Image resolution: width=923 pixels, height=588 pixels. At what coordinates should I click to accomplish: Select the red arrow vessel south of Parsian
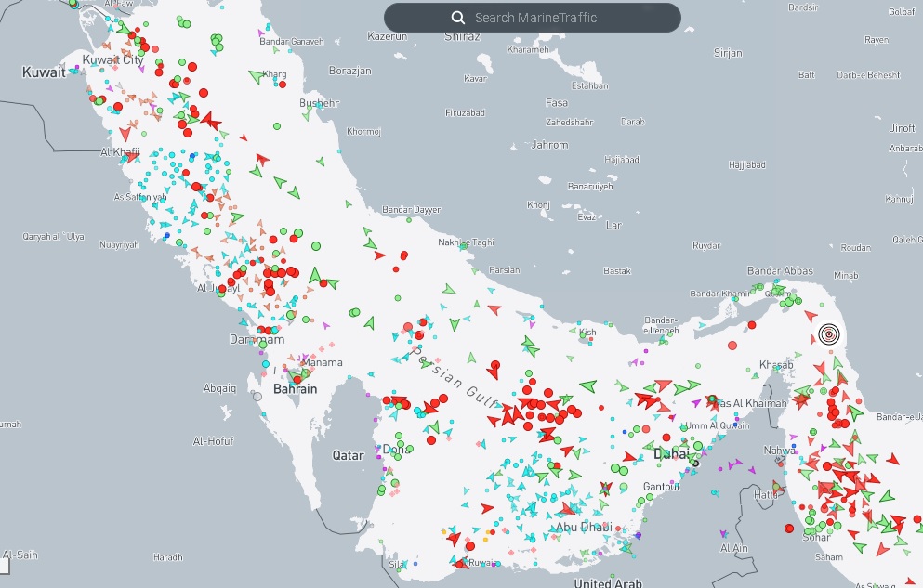(x=494, y=309)
